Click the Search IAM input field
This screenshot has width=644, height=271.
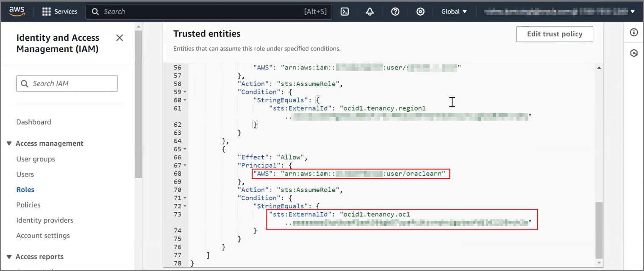67,83
